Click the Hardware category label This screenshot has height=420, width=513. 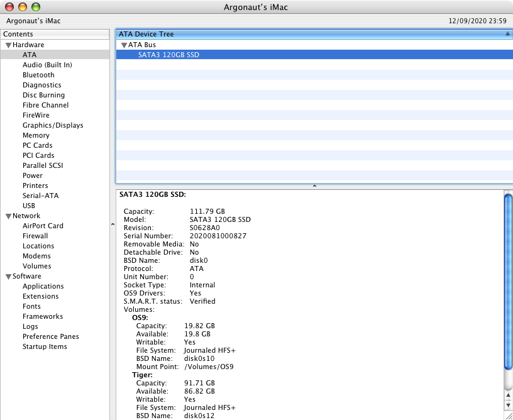tap(28, 45)
